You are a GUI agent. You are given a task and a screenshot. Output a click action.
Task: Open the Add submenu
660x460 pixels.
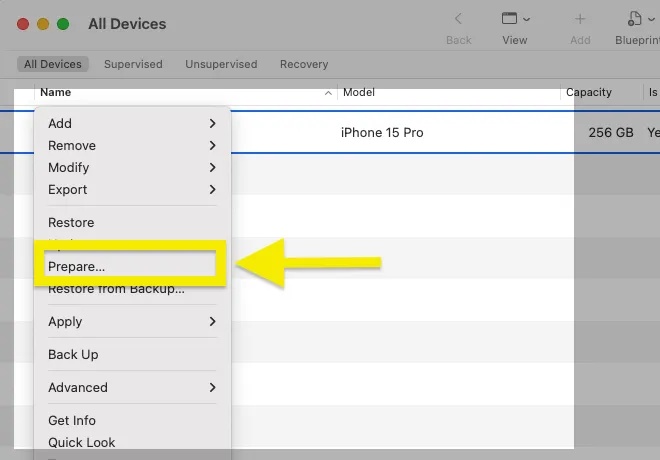click(x=132, y=123)
